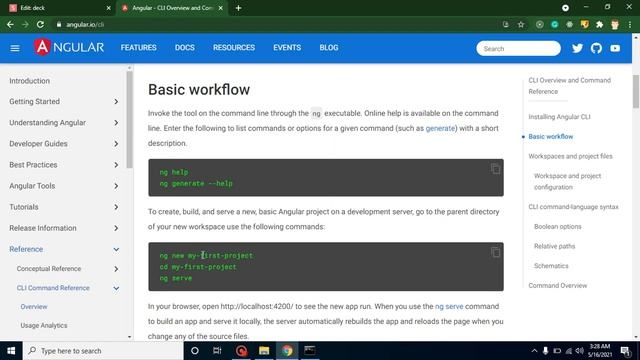Expand the Developer Guides section
Viewport: 640px width, 360px height.
tap(116, 144)
